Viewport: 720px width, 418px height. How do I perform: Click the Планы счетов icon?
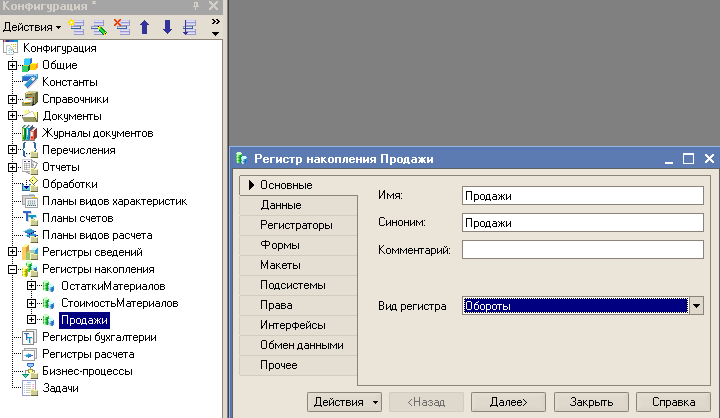(x=30, y=218)
